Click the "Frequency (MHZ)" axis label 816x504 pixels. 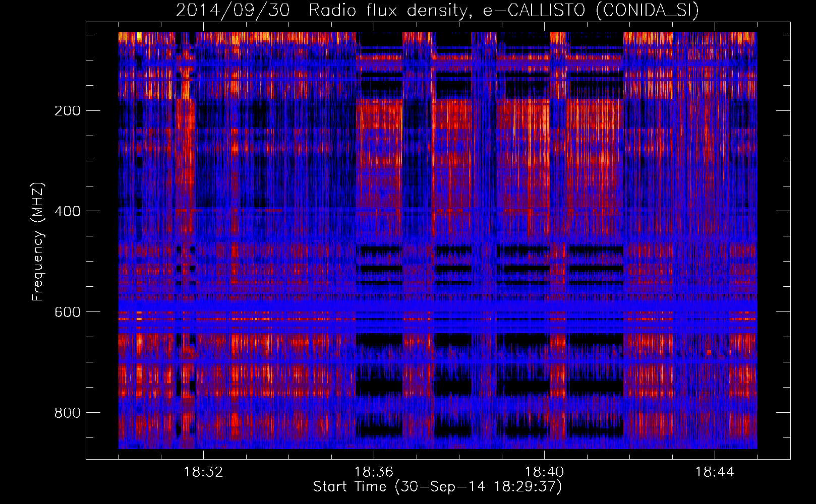coord(37,242)
